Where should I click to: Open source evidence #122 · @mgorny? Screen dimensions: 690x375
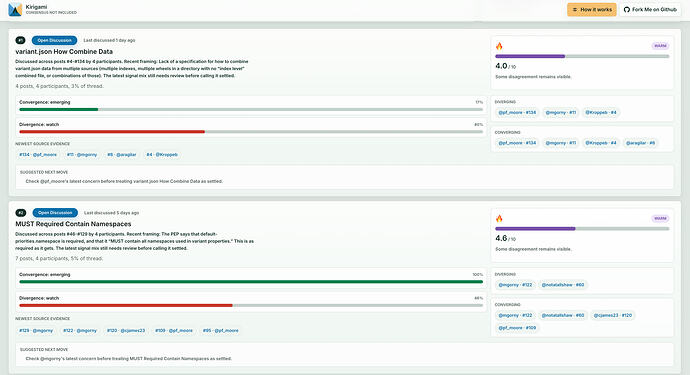point(80,331)
